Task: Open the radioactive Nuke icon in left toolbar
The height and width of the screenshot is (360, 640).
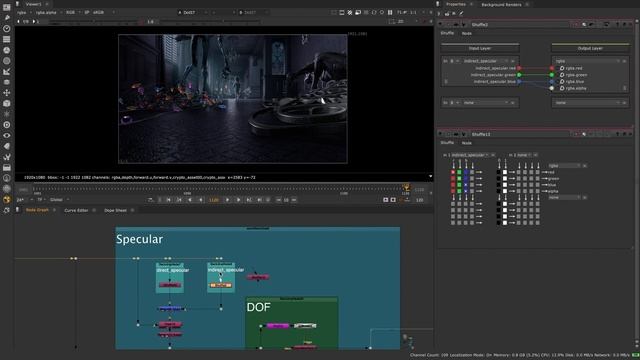Action: pyautogui.click(x=7, y=199)
